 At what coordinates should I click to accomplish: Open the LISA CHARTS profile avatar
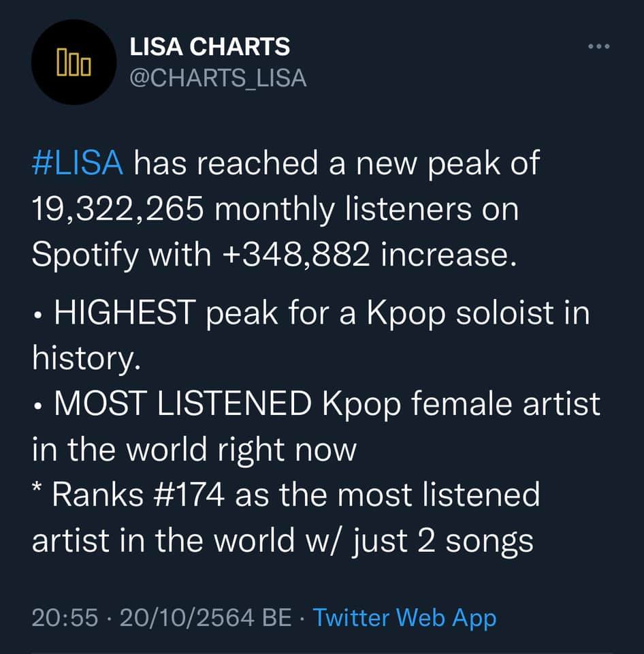(74, 62)
